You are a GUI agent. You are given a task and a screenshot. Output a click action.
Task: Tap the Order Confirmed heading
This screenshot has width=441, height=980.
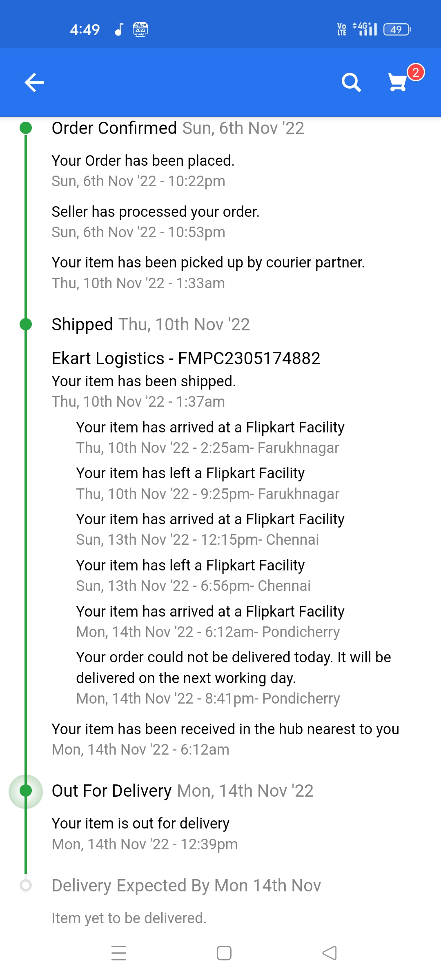[114, 128]
